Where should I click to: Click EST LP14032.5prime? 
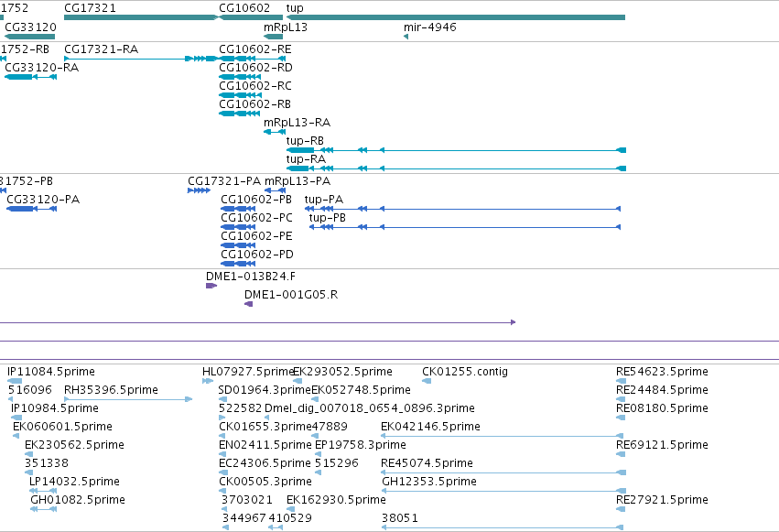click(43, 492)
